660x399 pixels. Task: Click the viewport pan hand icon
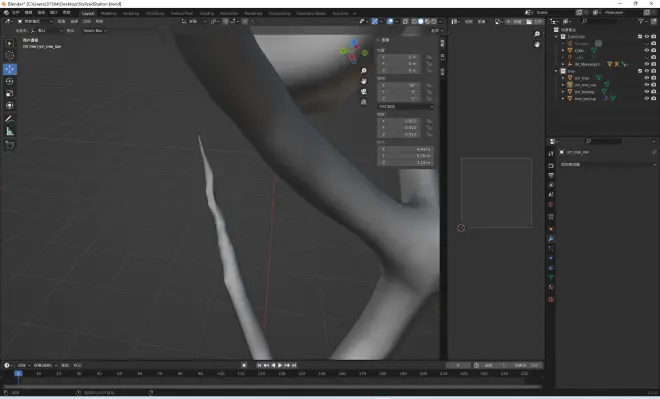tap(364, 81)
